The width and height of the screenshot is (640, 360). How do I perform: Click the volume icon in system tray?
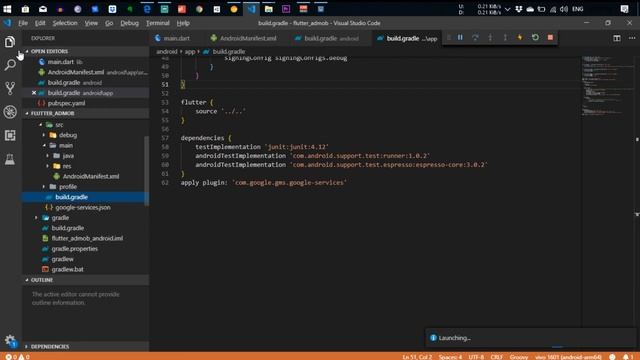[x=564, y=9]
